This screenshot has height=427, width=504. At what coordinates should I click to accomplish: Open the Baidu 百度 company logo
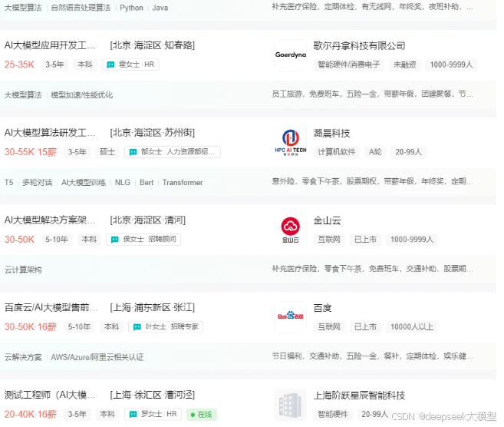(x=291, y=316)
